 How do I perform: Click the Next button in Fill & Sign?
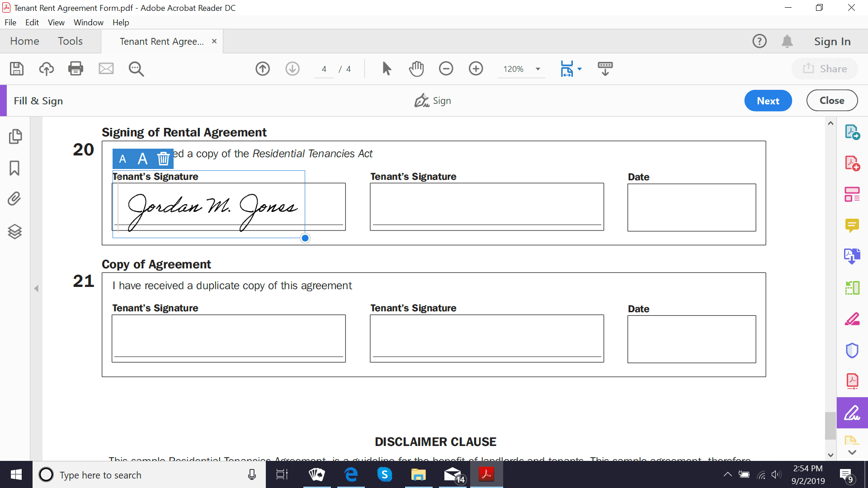point(768,101)
